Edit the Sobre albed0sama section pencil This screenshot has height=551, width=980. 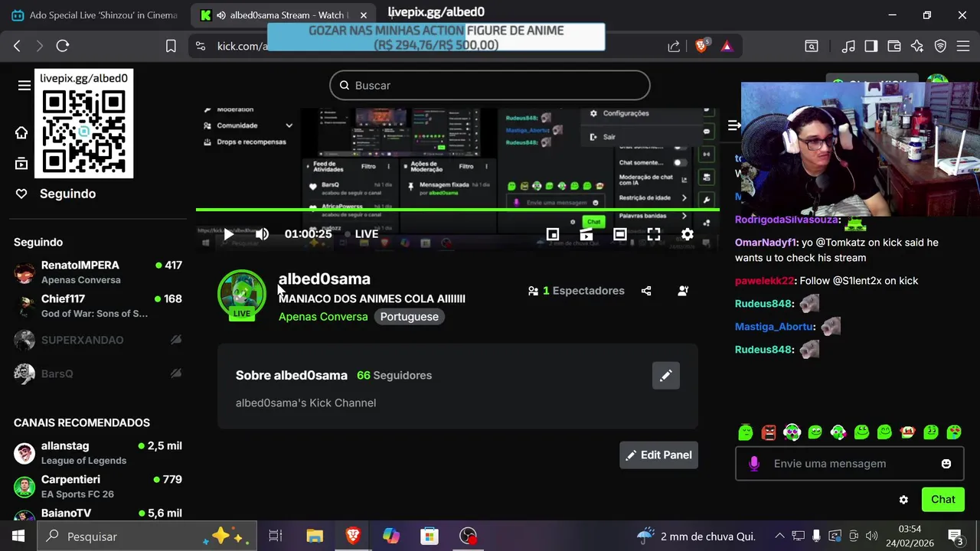(x=666, y=376)
